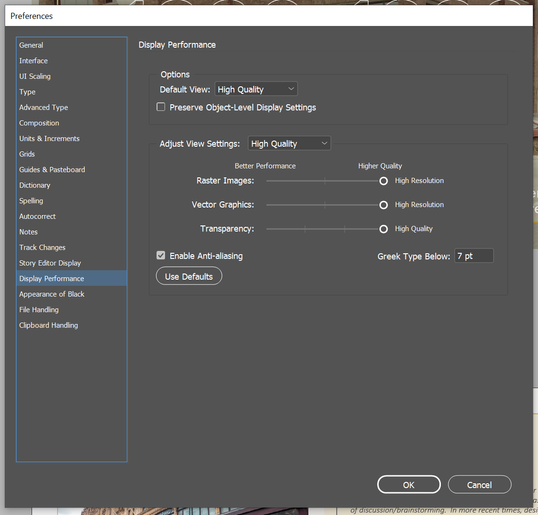This screenshot has width=538, height=515.
Task: Open Story Editor Display preferences
Action: click(x=72, y=263)
